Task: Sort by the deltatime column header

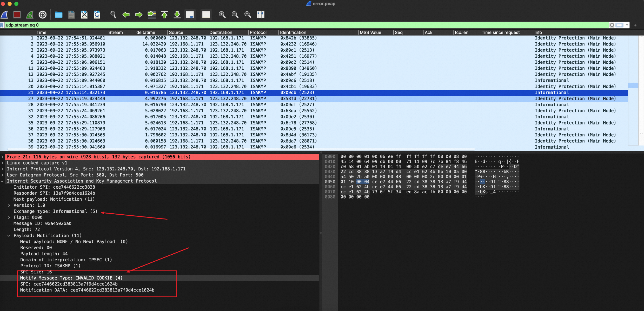Action: pyautogui.click(x=145, y=32)
